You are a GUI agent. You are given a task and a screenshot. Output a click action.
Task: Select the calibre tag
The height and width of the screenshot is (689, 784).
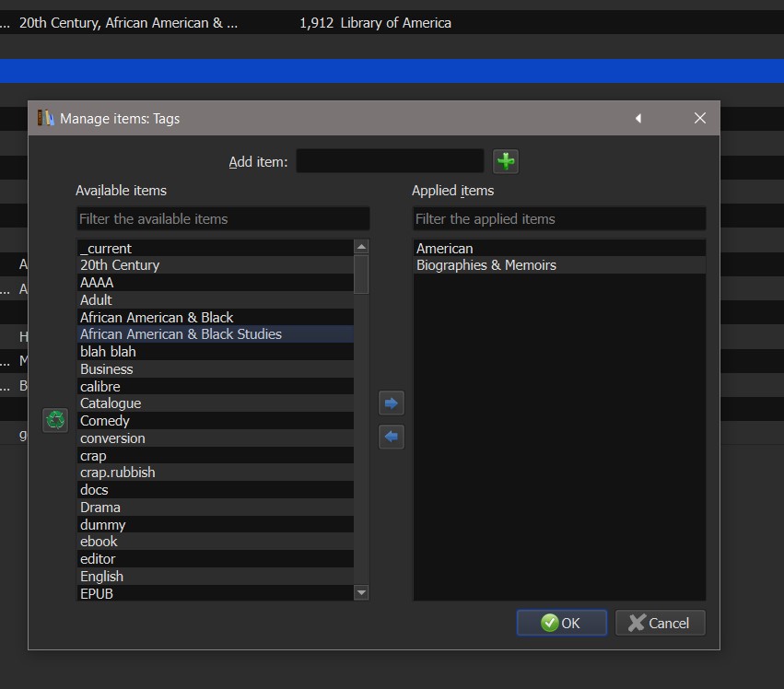click(215, 386)
